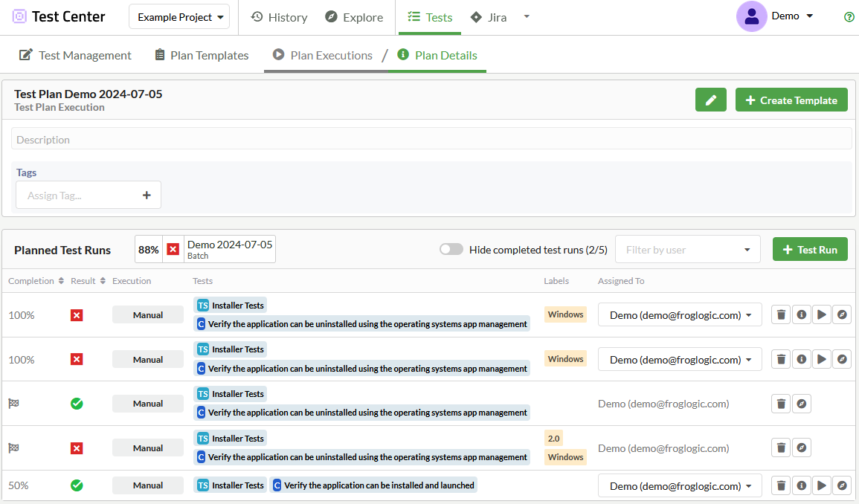Viewport: 859px width, 504px height.
Task: Switch to the History tab
Action: 279,17
